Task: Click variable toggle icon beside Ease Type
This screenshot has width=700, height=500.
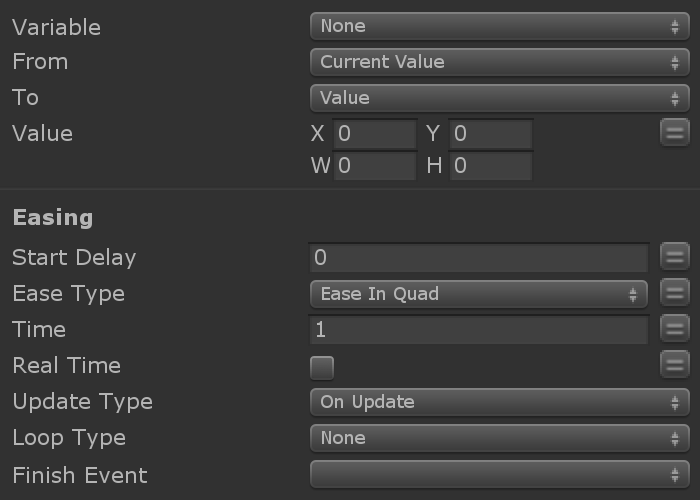Action: click(675, 293)
